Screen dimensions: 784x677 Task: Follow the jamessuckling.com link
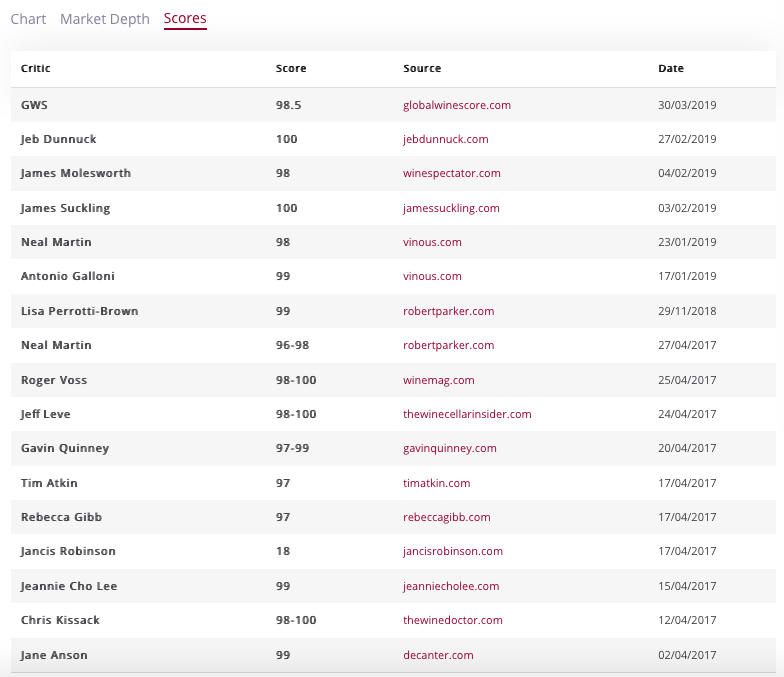[451, 208]
